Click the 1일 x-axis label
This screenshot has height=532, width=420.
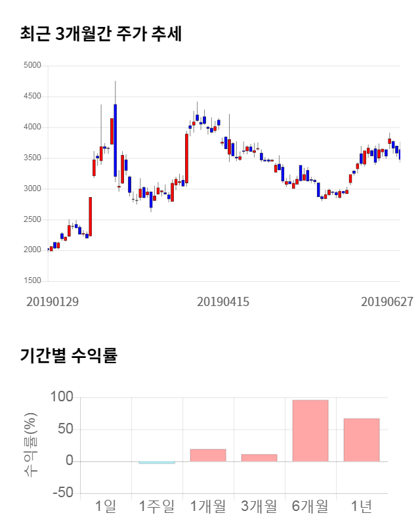(106, 506)
